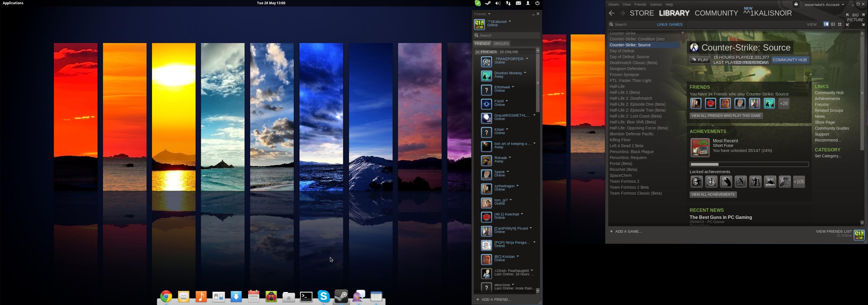Open dropdown arrow next to Drunken Monkey
Screen dimensions: 868x305
coord(525,73)
